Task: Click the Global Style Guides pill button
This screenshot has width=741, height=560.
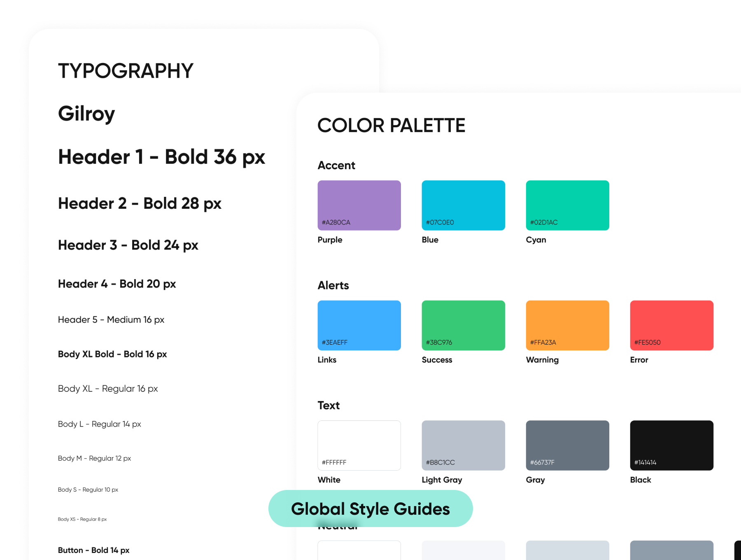Action: click(370, 509)
